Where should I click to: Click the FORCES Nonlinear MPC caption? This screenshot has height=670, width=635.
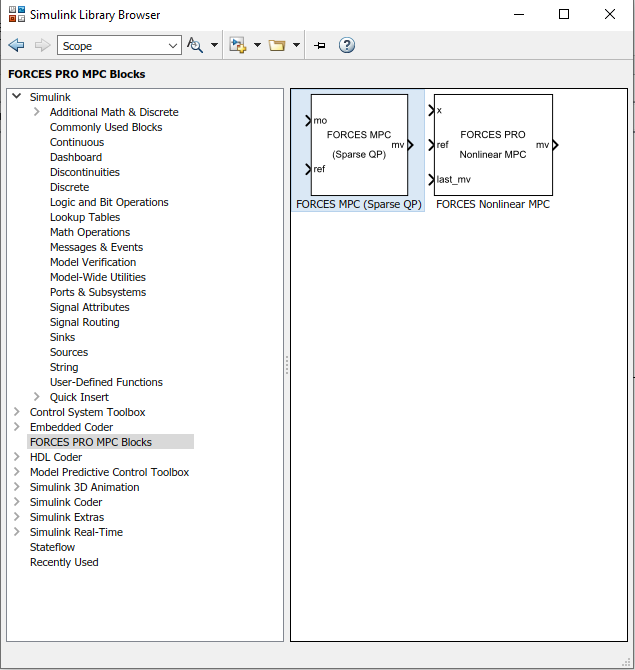[493, 204]
